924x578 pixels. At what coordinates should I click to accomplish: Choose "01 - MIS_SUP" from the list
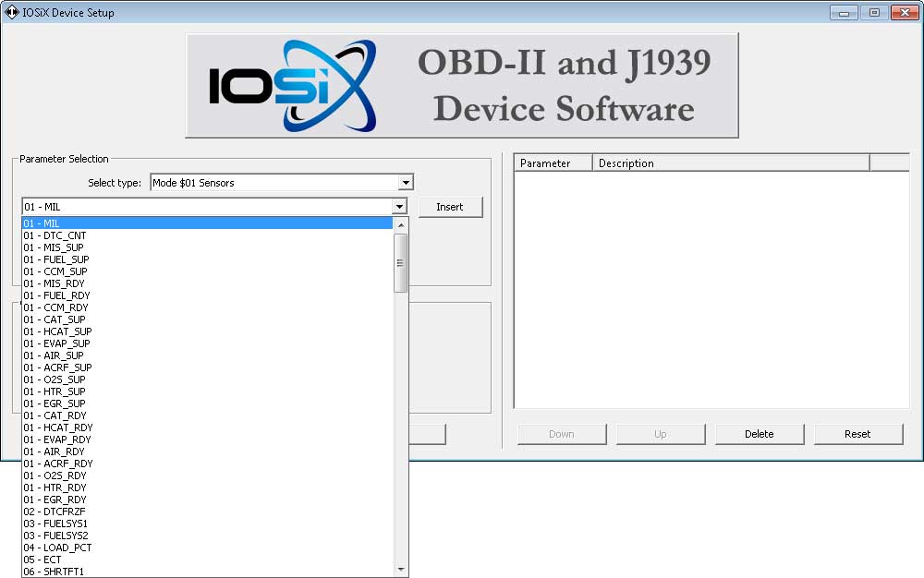(x=207, y=247)
